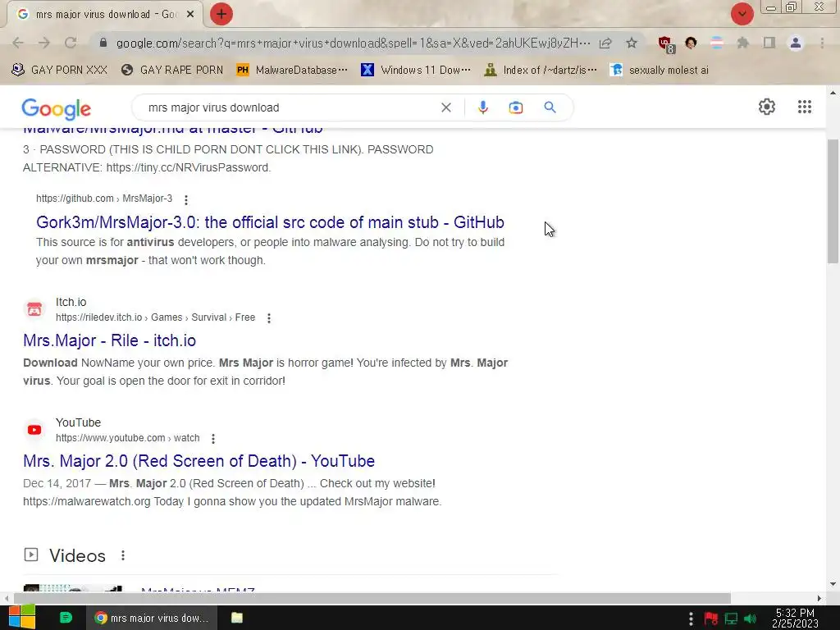This screenshot has height=630, width=840.
Task: Go back with the browser back arrow
Action: click(x=18, y=43)
